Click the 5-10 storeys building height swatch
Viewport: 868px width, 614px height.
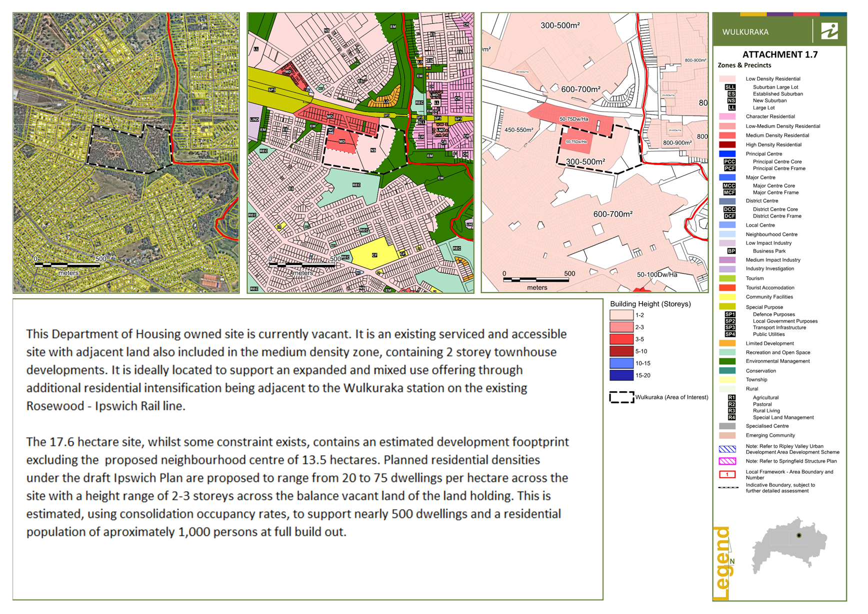[x=621, y=351]
